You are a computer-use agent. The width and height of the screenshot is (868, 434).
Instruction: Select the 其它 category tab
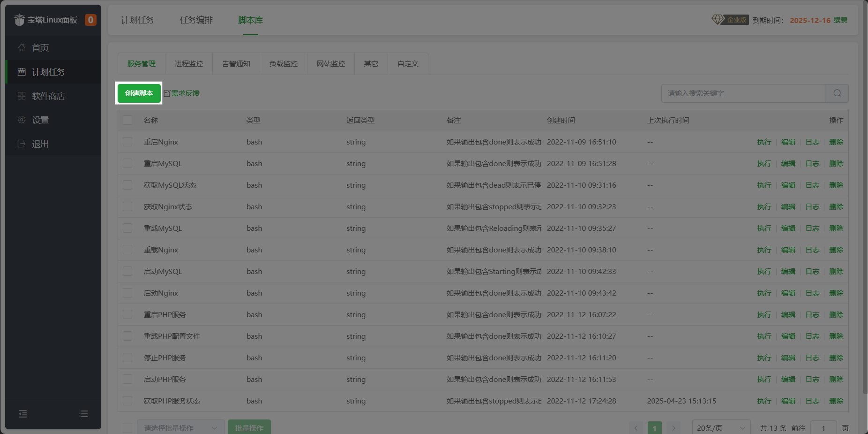pyautogui.click(x=371, y=64)
